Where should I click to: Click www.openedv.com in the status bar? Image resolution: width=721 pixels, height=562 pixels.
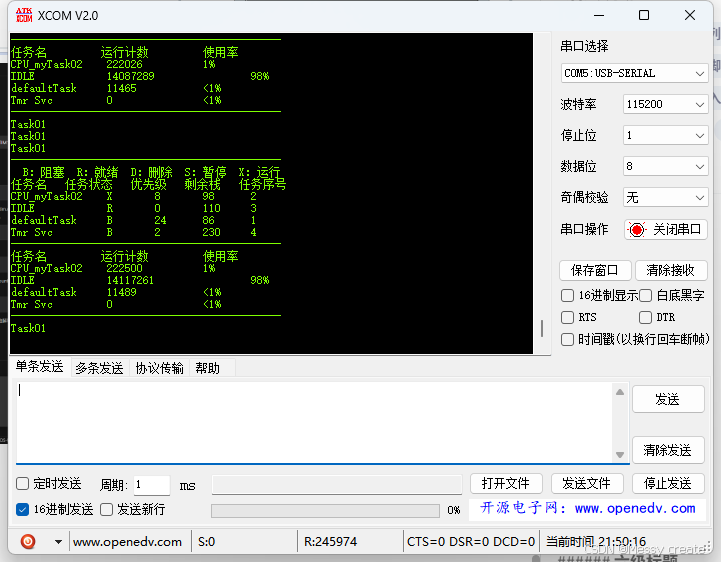click(x=127, y=542)
